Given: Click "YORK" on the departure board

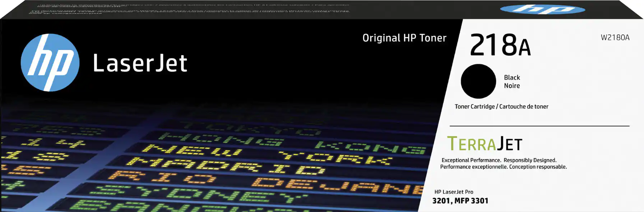Looking at the screenshot, I should 336,157.
